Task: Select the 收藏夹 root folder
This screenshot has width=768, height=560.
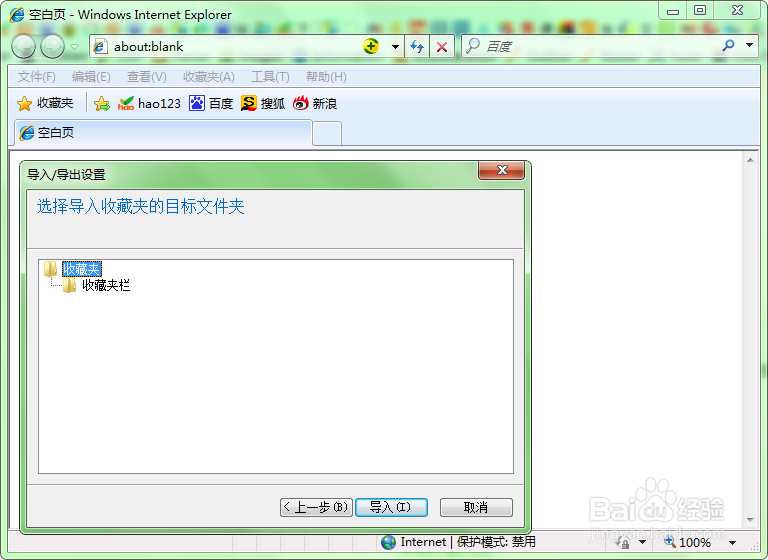Action: [82, 269]
